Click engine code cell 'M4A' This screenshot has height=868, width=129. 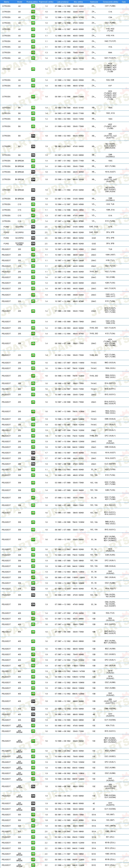pos(110,53)
